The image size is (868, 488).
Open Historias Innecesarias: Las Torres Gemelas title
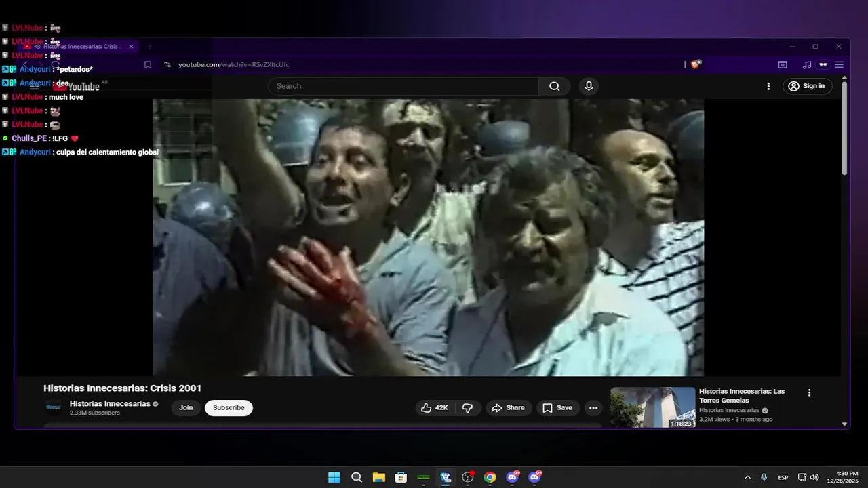pos(742,396)
